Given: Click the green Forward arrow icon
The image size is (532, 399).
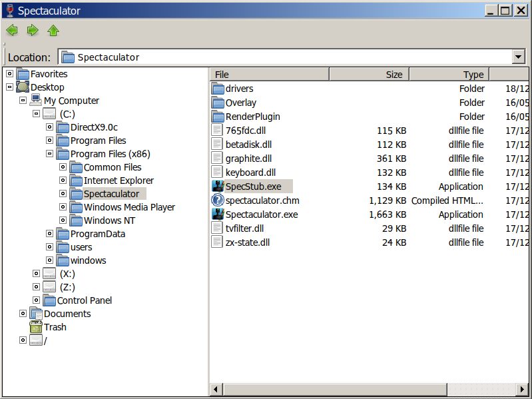Looking at the screenshot, I should tap(33, 30).
